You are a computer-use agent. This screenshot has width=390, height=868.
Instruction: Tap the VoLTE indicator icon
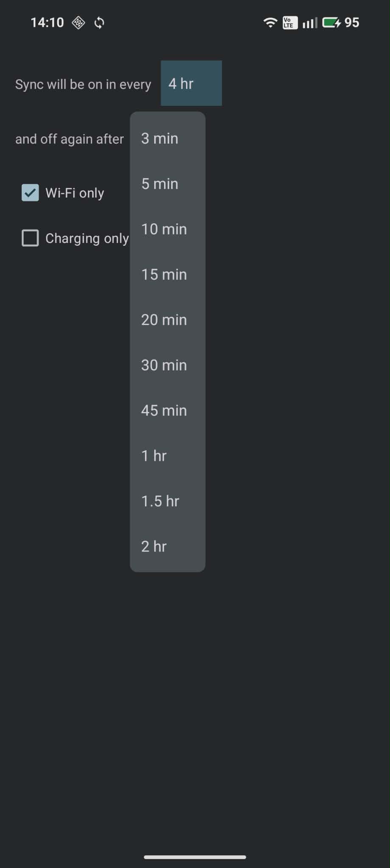coord(290,22)
